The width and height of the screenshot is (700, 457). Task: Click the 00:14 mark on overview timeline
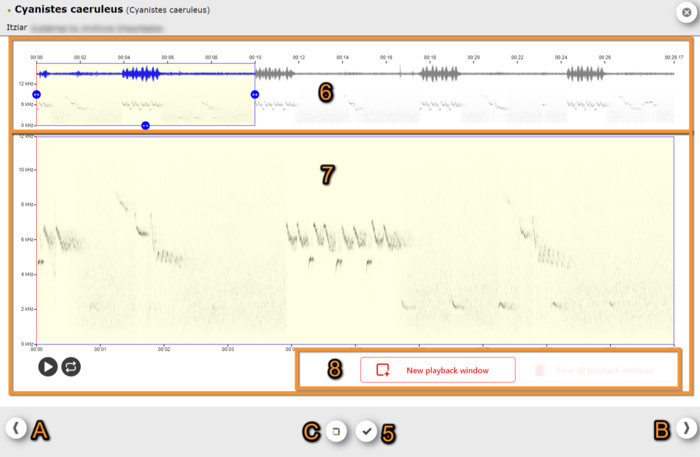click(x=341, y=58)
